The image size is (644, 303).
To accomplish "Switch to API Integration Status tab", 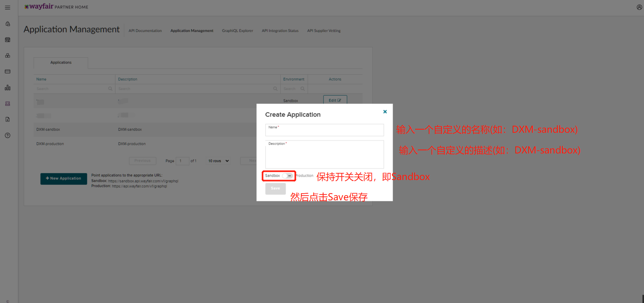I will 280,30.
